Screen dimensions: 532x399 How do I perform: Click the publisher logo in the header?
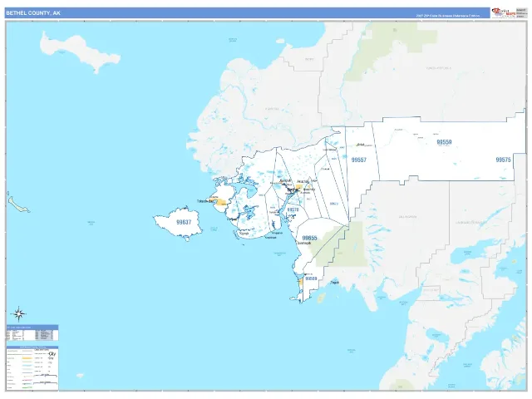(x=504, y=13)
